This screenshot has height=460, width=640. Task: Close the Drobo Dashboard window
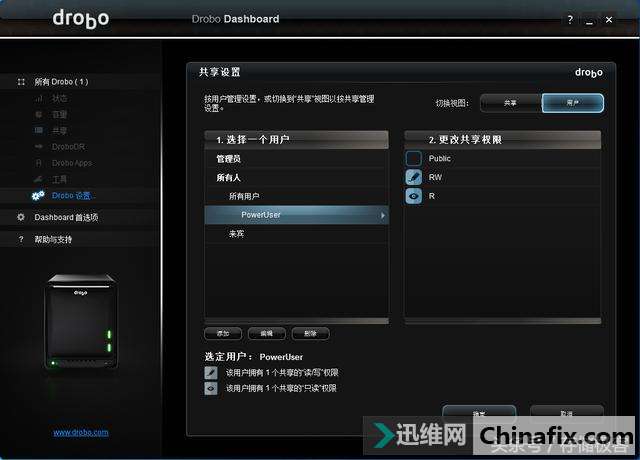tap(609, 20)
